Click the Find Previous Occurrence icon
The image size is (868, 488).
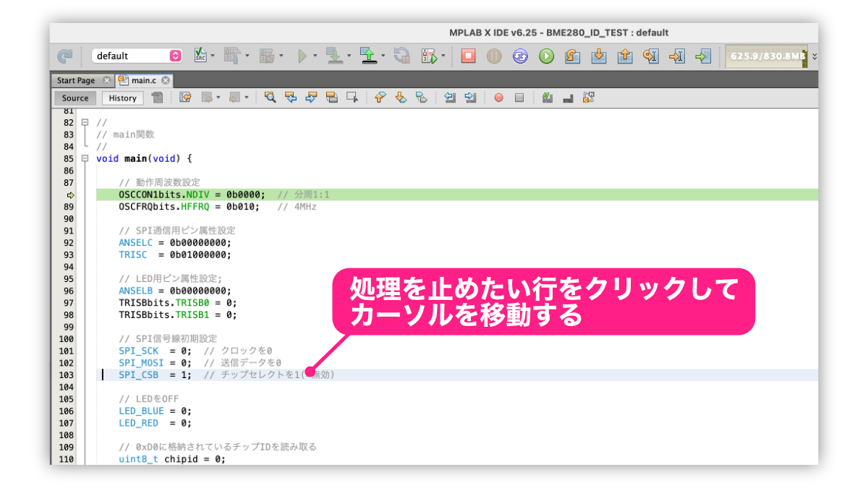pyautogui.click(x=291, y=98)
